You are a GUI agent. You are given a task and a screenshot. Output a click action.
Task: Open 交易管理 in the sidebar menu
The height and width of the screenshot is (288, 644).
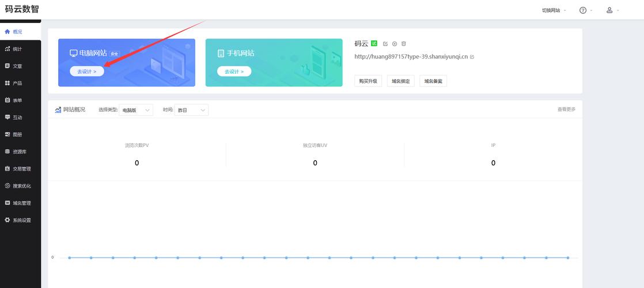click(21, 169)
